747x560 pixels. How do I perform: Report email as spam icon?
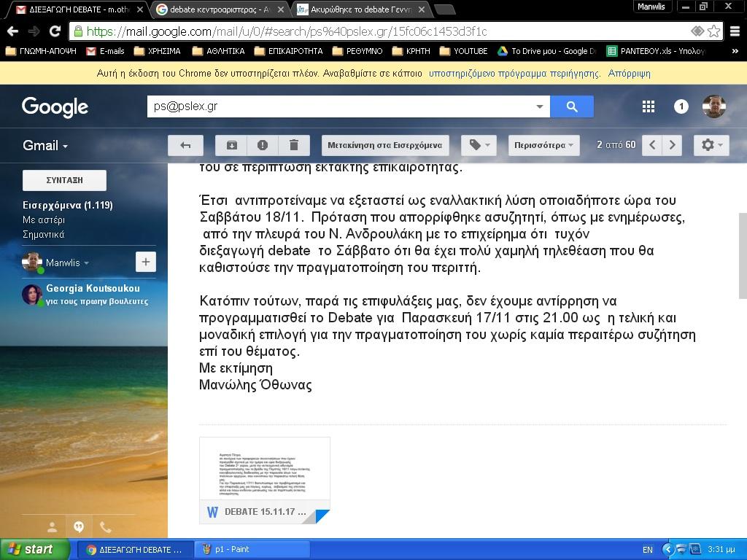click(263, 145)
